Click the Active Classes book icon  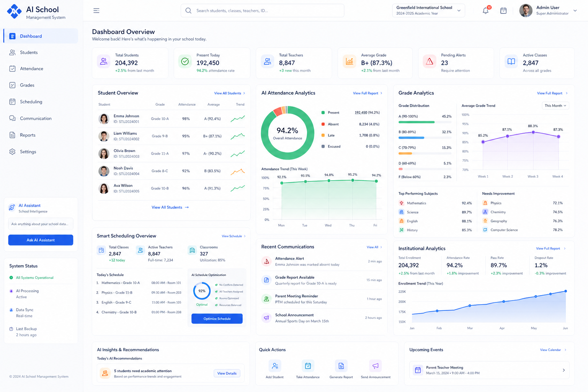click(x=511, y=61)
